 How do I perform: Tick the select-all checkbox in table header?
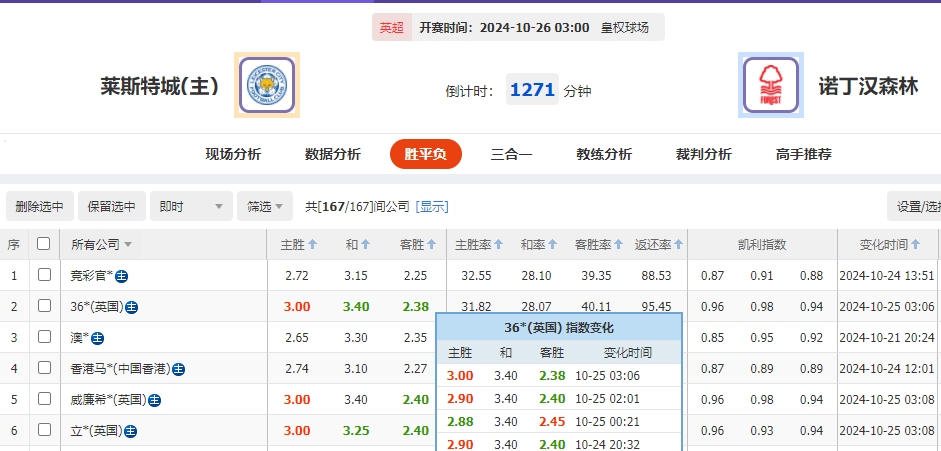click(x=43, y=244)
